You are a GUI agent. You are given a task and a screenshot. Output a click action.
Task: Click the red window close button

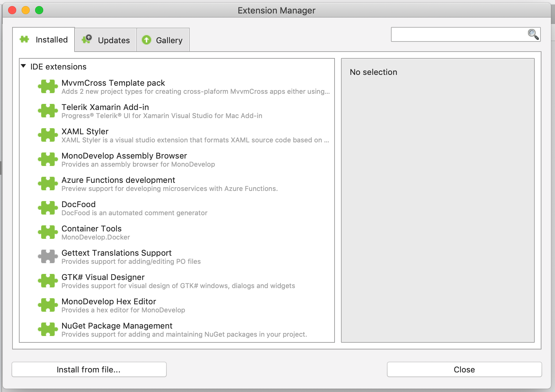[12, 10]
